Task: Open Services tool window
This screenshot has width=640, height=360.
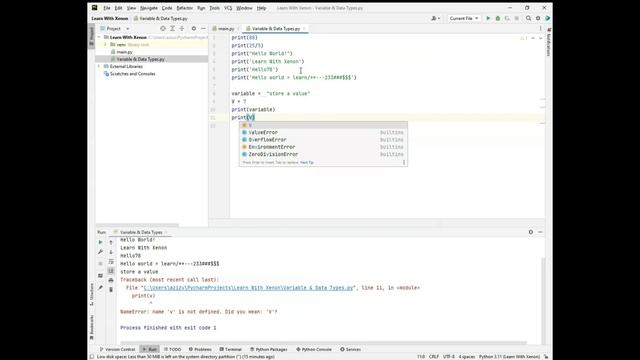Action: (x=351, y=349)
